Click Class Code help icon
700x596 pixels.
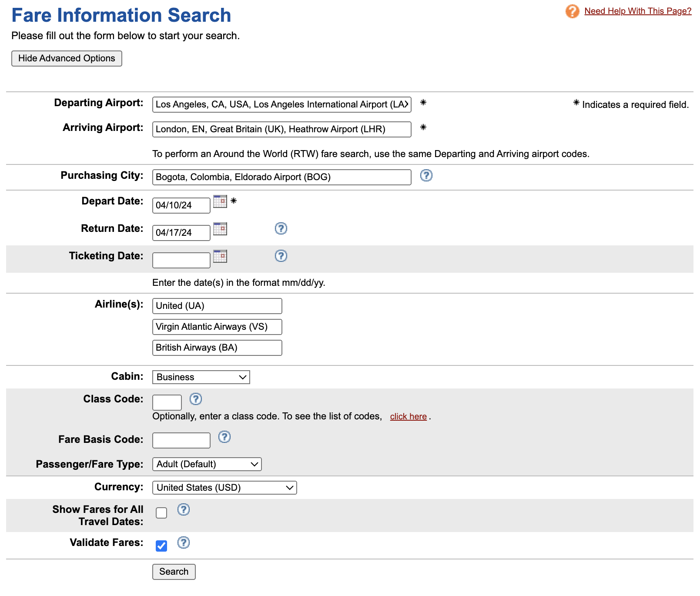click(x=196, y=399)
